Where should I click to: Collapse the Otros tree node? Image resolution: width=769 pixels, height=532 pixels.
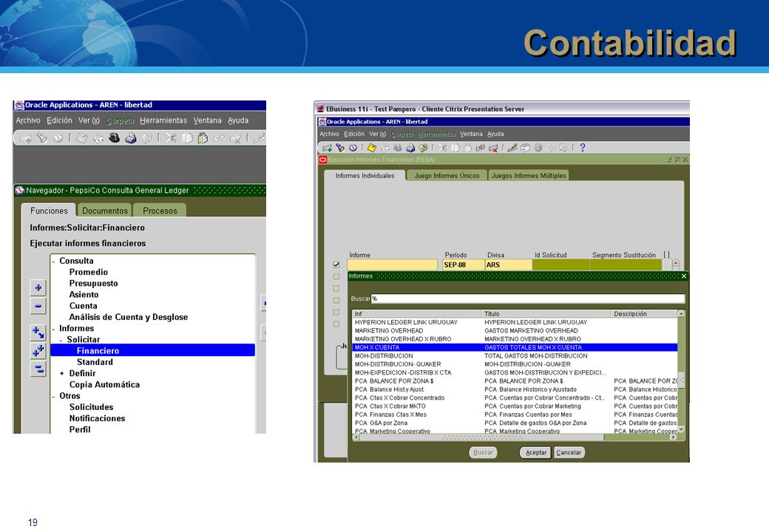click(x=53, y=396)
